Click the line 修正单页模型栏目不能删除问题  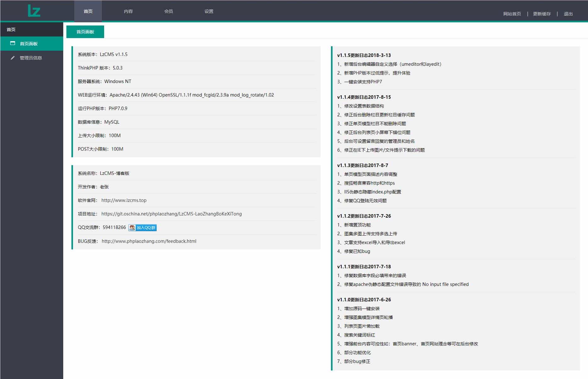click(372, 124)
